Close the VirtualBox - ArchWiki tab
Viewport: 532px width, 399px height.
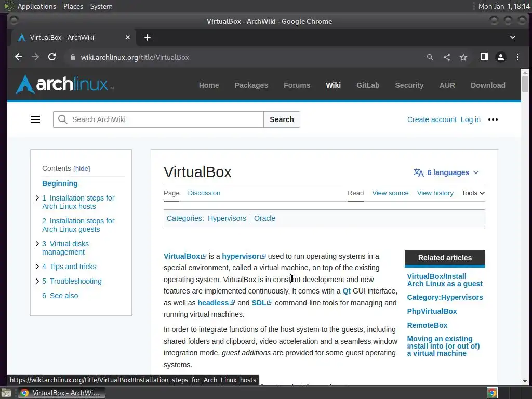128,37
